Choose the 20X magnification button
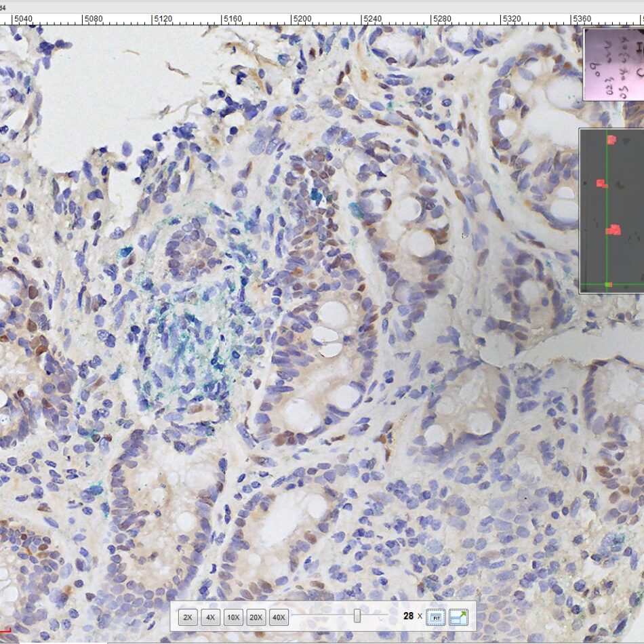 pos(256,618)
